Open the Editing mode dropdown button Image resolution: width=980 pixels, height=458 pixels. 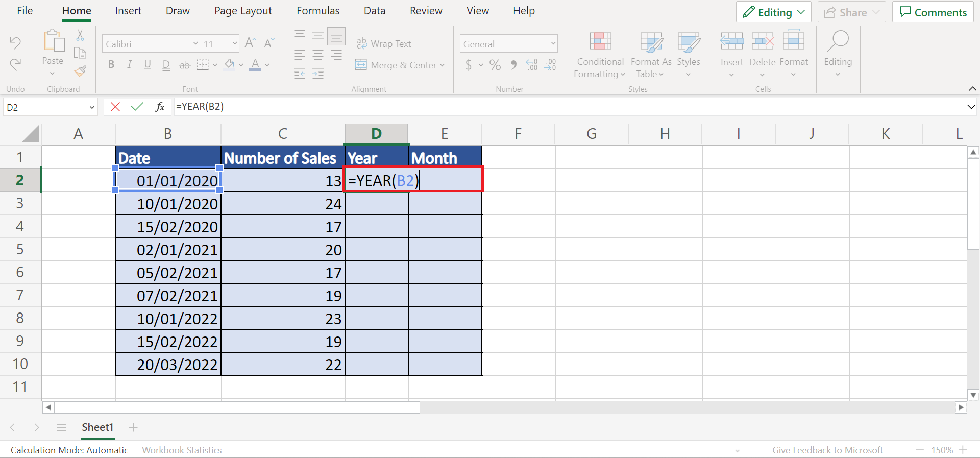coord(773,12)
